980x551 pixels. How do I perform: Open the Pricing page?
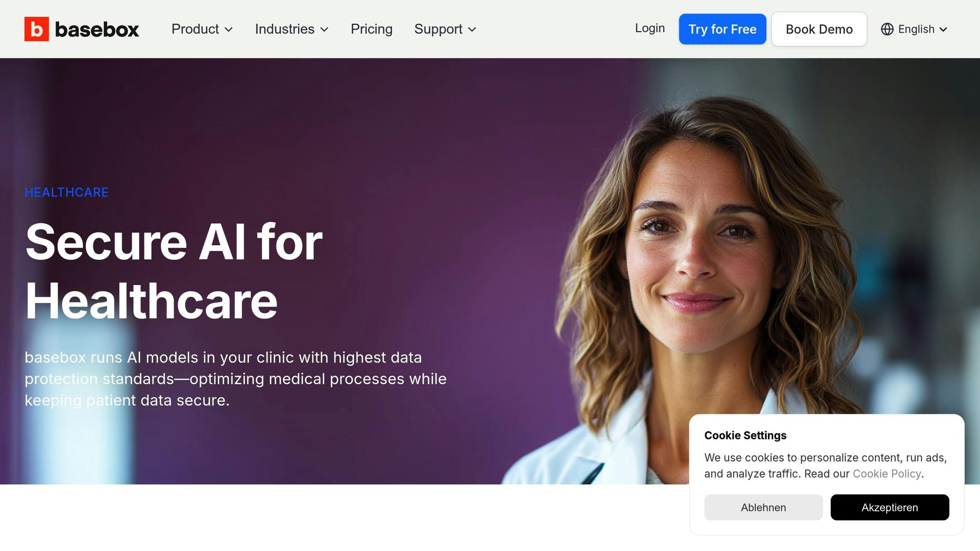(372, 29)
